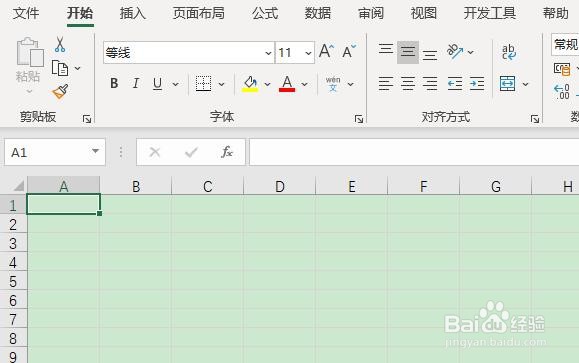The width and height of the screenshot is (579, 363).
Task: Switch to the 审阅 (Review) tab
Action: (371, 13)
